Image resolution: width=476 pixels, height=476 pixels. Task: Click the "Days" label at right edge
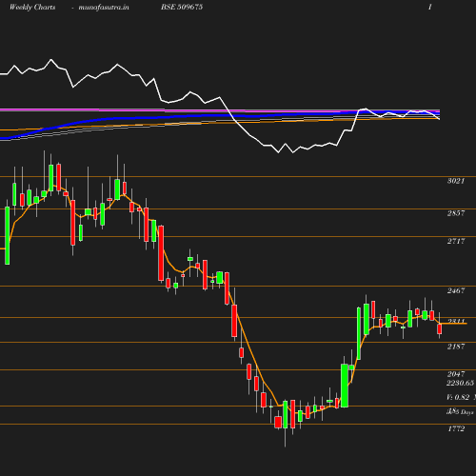467,412
